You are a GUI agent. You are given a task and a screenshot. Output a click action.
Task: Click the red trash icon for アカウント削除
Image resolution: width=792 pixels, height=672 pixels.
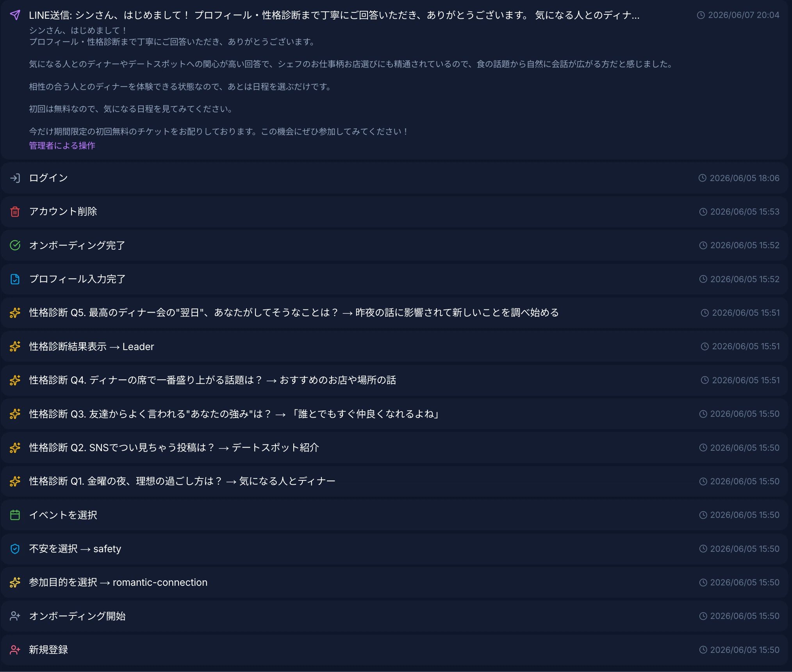pyautogui.click(x=15, y=212)
